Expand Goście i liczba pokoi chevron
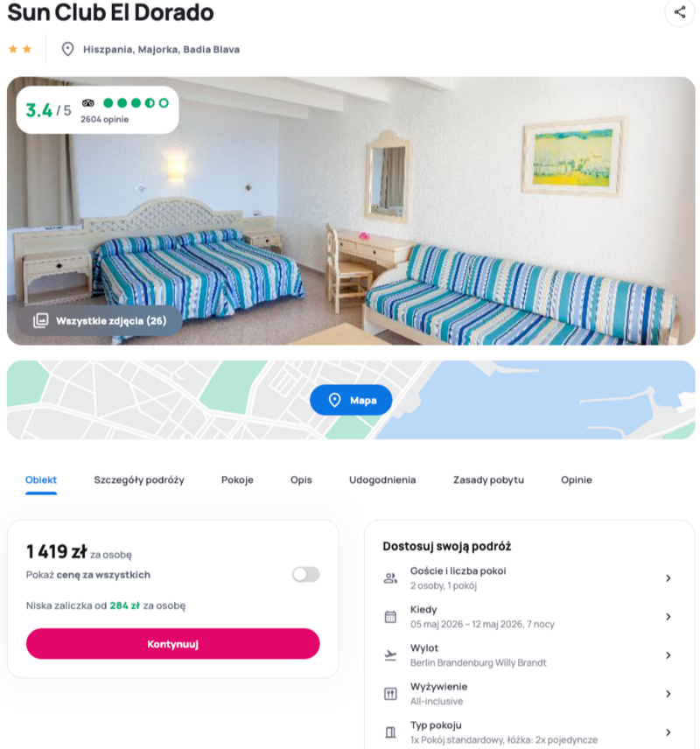The width and height of the screenshot is (700, 749). 668,578
